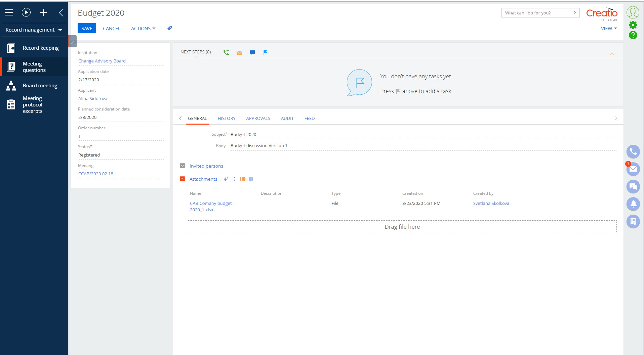Image resolution: width=644 pixels, height=355 pixels.
Task: Add a feed message from Next Steps
Action: [x=252, y=52]
